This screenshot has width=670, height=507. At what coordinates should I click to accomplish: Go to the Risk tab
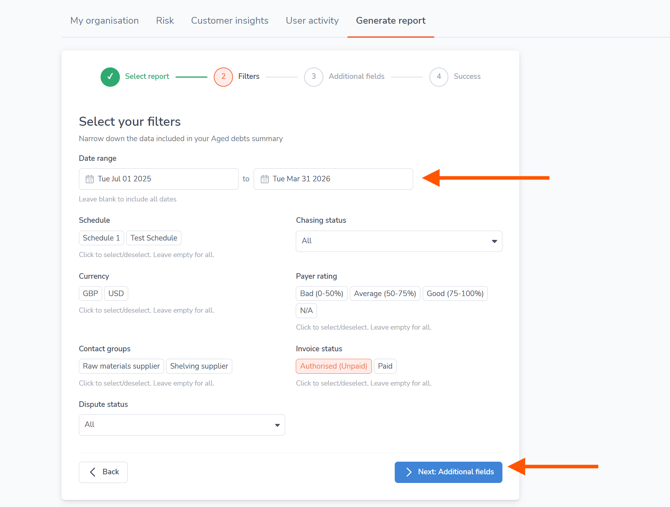tap(165, 21)
